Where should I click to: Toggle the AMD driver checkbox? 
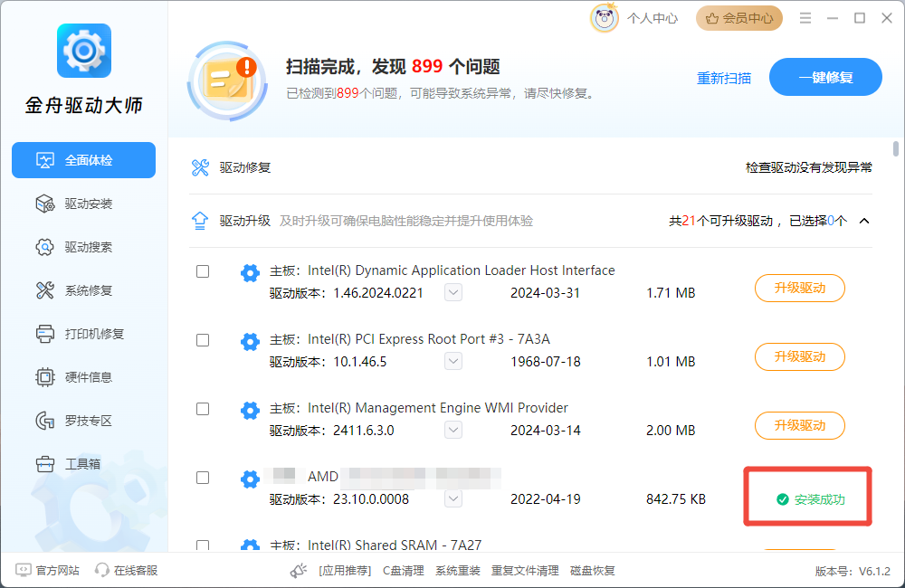pos(203,478)
